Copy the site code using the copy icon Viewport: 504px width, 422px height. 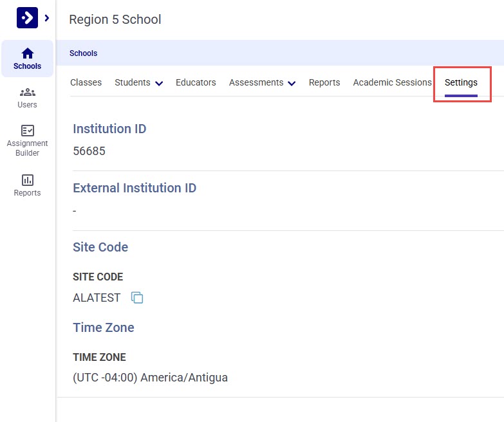click(137, 298)
